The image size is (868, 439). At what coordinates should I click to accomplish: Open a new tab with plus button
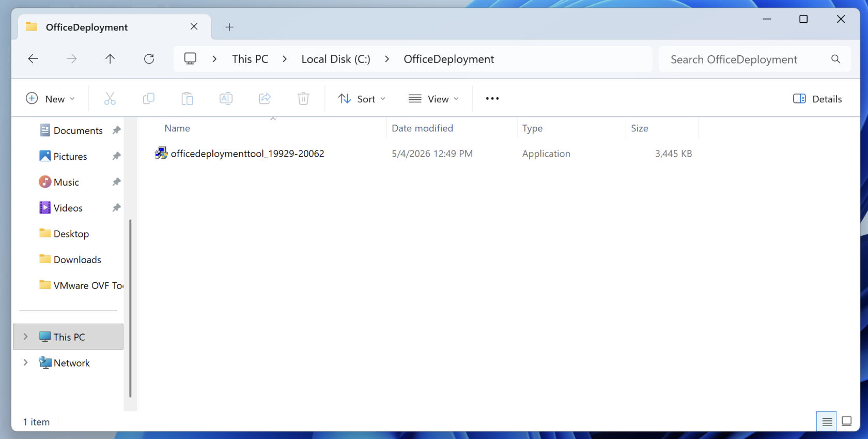click(x=229, y=27)
